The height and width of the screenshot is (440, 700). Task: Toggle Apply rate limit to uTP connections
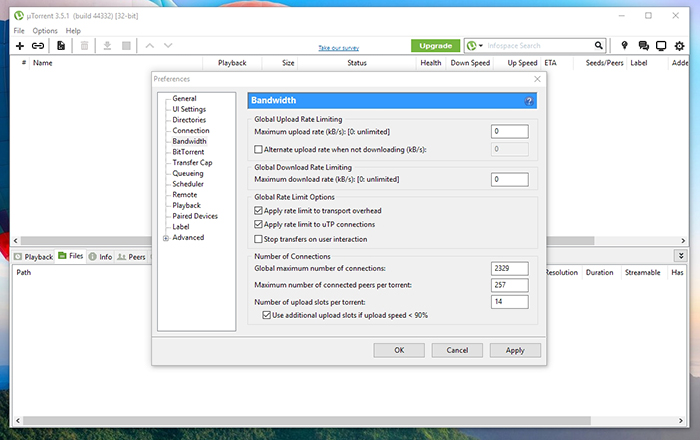pos(258,224)
